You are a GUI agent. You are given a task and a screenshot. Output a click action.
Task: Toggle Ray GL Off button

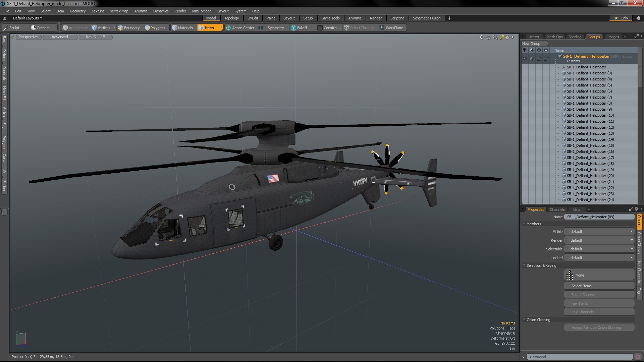click(x=95, y=37)
